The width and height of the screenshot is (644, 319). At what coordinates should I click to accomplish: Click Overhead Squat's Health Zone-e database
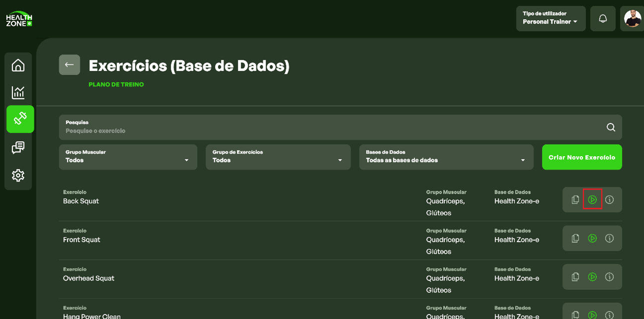pyautogui.click(x=517, y=278)
